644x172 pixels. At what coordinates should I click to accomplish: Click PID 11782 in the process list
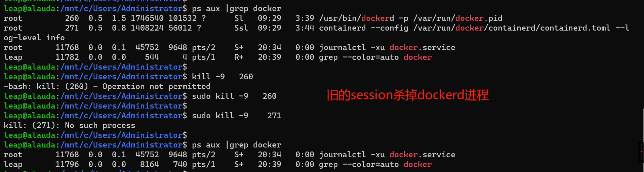pos(67,57)
